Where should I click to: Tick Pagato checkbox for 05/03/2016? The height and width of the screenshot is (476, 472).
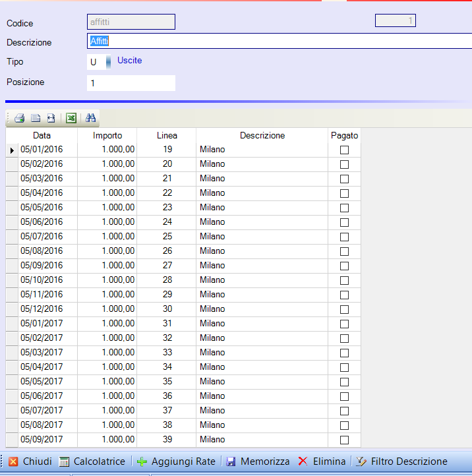344,179
